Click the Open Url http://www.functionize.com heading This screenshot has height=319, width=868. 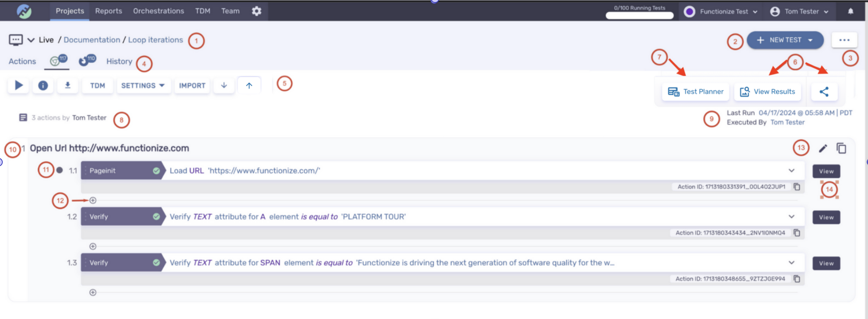pos(109,148)
